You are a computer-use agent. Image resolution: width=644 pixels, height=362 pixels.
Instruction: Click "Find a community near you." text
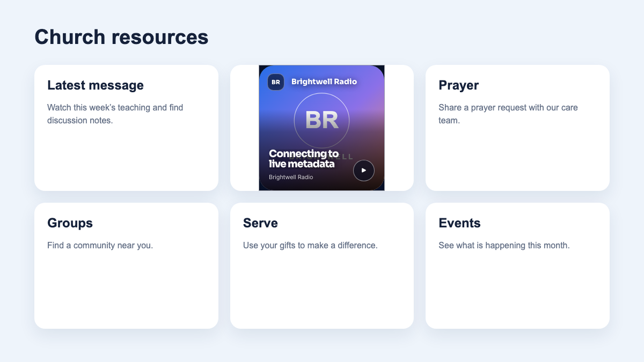pyautogui.click(x=100, y=245)
